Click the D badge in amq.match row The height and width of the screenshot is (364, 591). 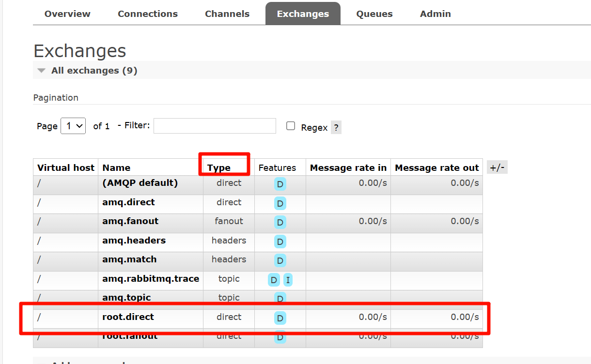click(x=280, y=260)
